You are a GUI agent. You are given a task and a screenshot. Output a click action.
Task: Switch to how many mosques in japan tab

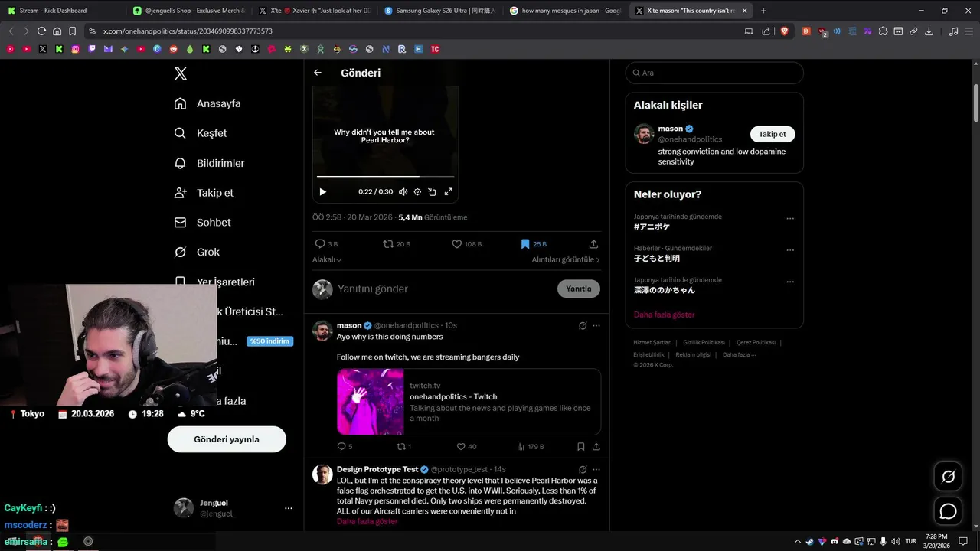[564, 11]
